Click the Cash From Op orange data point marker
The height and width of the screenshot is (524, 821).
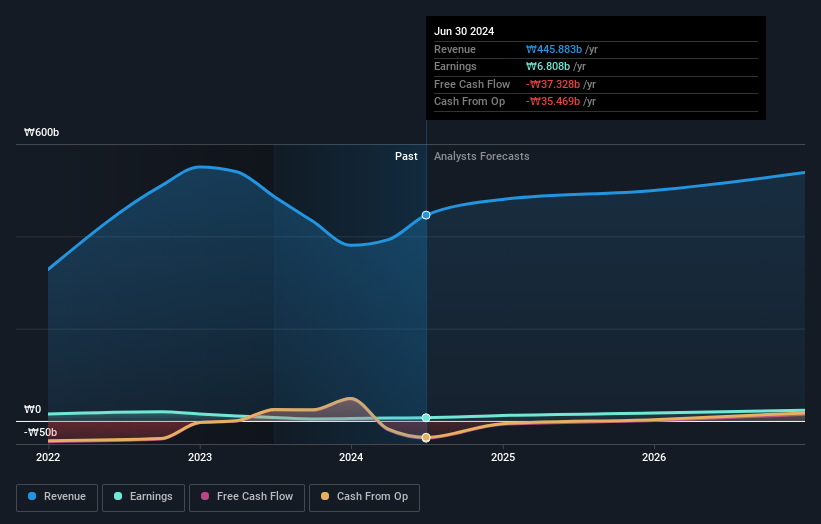(x=426, y=438)
